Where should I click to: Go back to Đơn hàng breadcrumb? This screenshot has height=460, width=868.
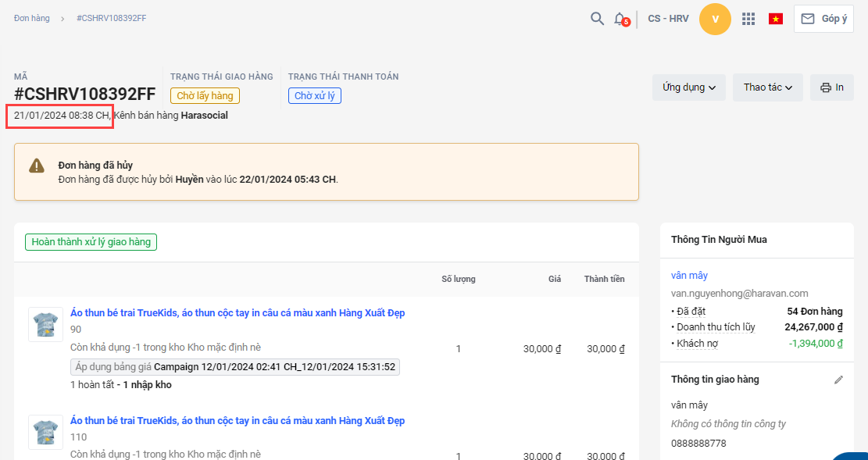pos(31,18)
